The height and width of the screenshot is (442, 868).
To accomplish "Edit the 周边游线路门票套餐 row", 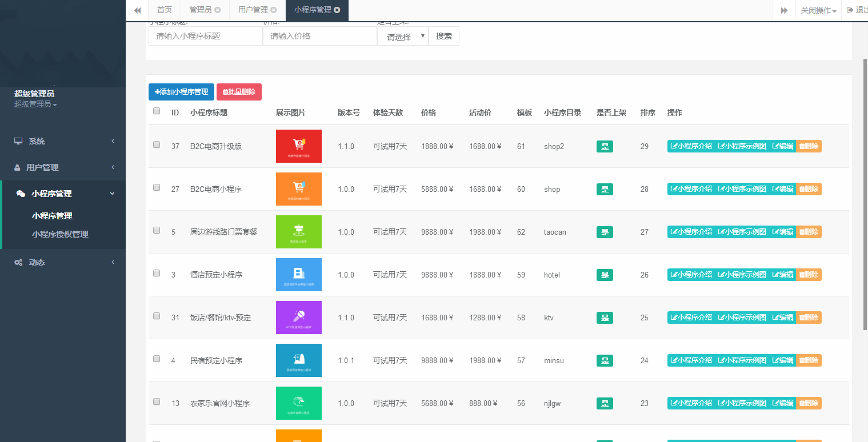I will [782, 232].
